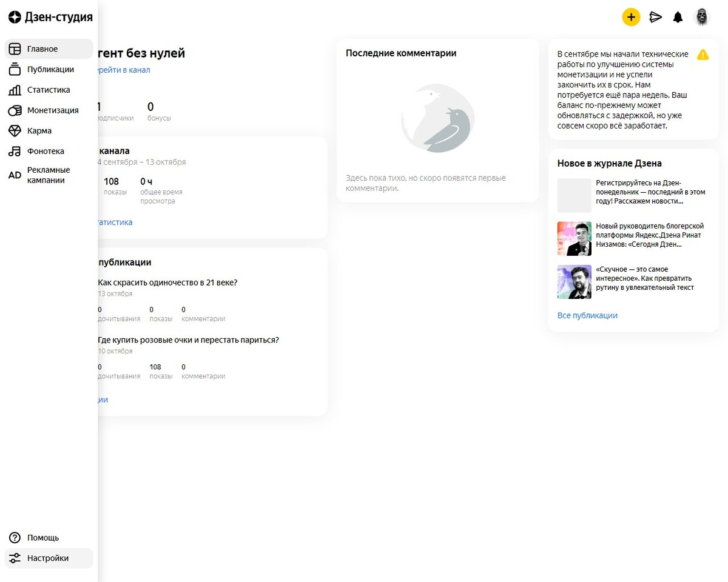Click the yellow warning triangle icon
The width and height of the screenshot is (728, 582).
tap(703, 55)
